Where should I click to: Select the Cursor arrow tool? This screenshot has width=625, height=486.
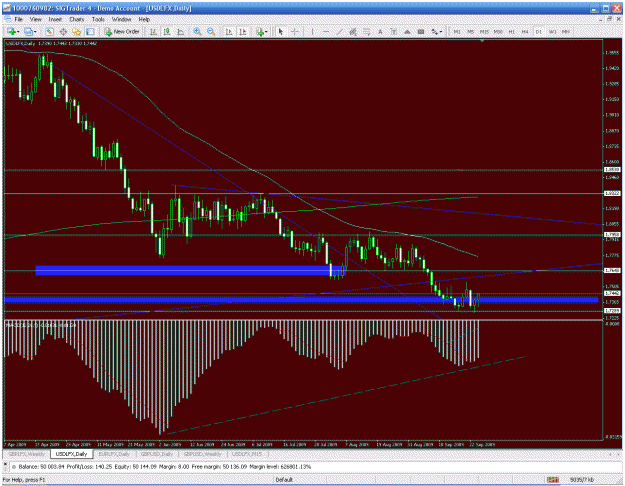click(281, 31)
